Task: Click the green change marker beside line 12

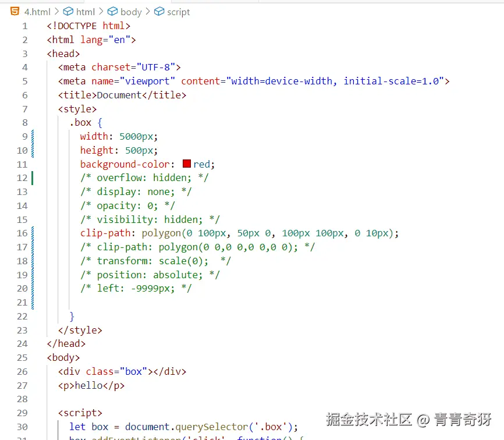Action: [33, 178]
